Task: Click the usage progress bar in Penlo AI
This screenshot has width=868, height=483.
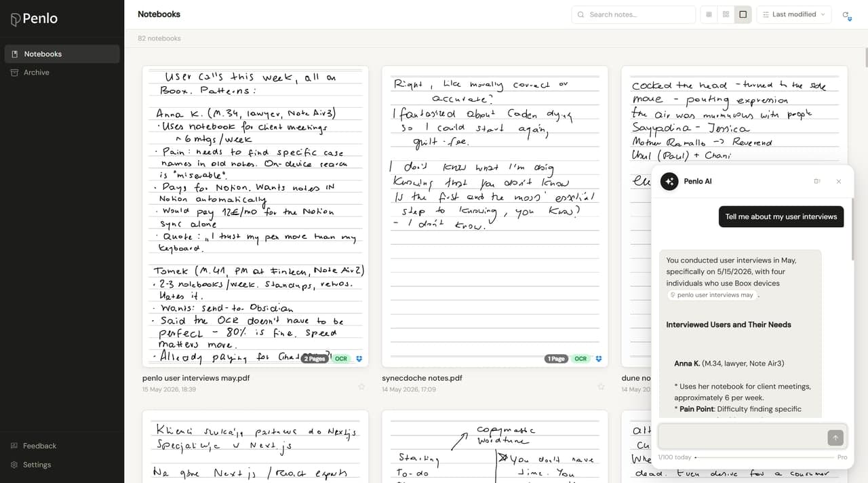Action: pyautogui.click(x=764, y=458)
